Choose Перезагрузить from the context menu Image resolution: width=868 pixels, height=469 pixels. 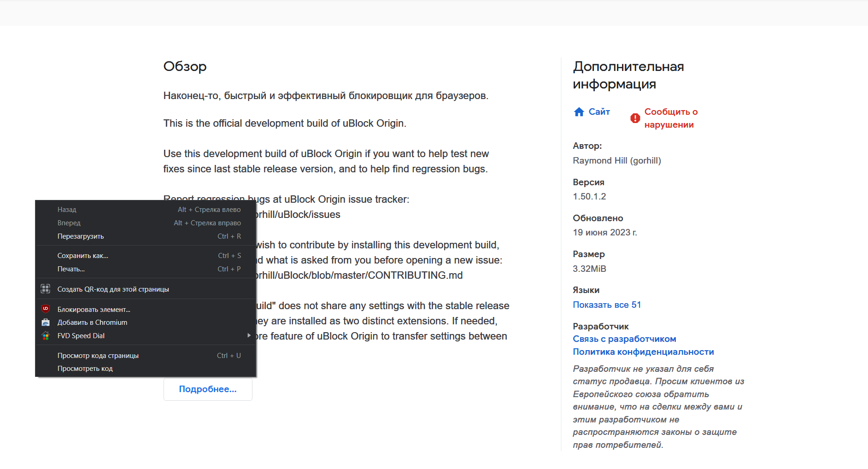click(146, 236)
